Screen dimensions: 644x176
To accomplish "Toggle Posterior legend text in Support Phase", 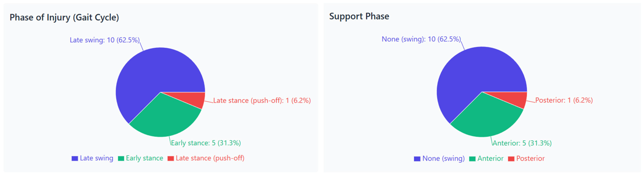I will [x=530, y=158].
